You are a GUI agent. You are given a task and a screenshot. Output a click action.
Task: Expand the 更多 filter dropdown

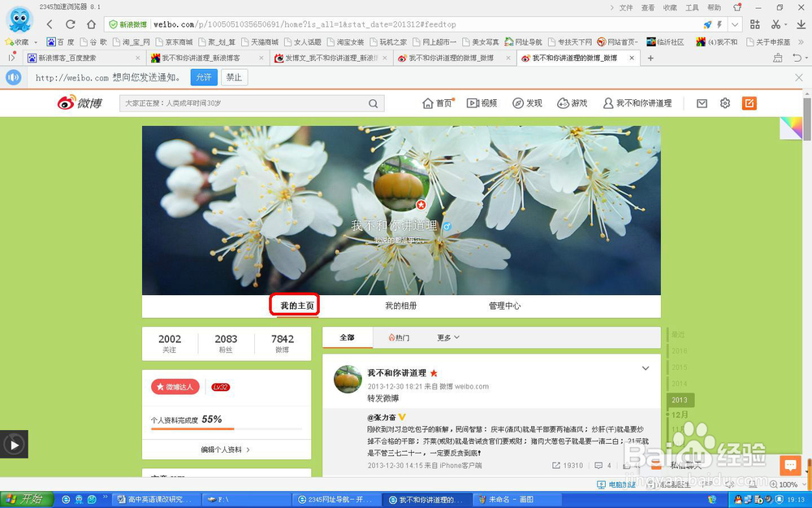coord(448,337)
